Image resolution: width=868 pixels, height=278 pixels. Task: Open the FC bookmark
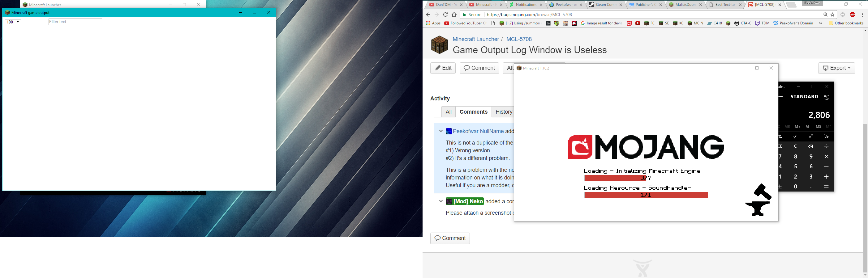point(649,23)
